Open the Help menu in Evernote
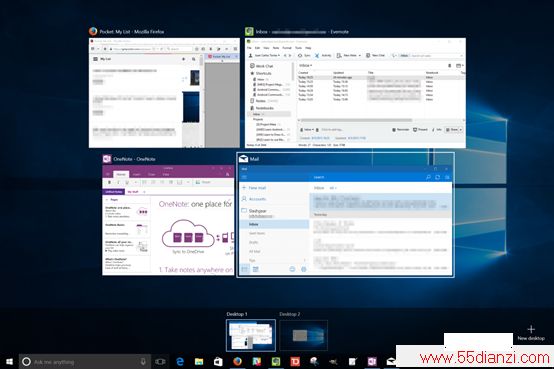554x369 pixels. (x=308, y=48)
